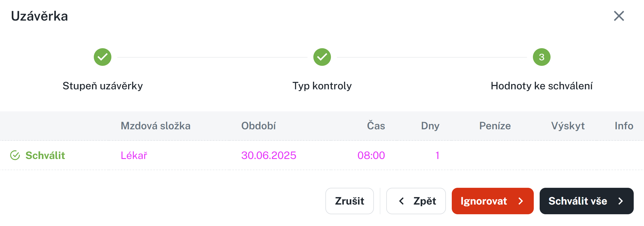
Task: Click the Peníze column header
Action: tap(495, 126)
